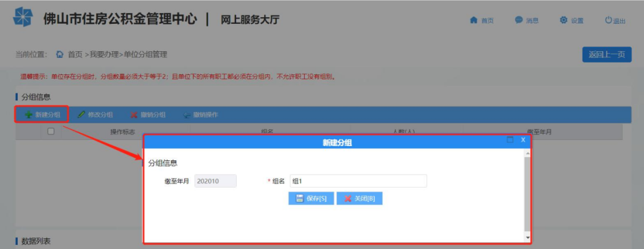Image resolution: width=644 pixels, height=249 pixels.
Task: Go to 首页 via top home icon
Action: pyautogui.click(x=474, y=20)
